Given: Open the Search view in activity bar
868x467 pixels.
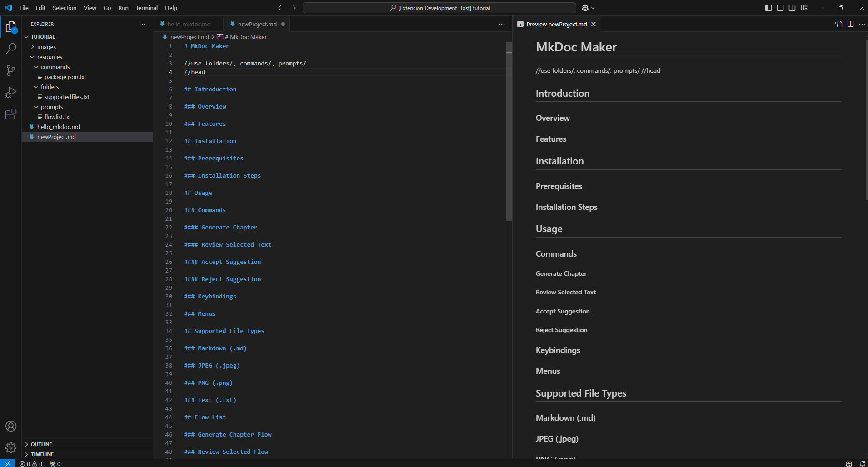Looking at the screenshot, I should [11, 49].
